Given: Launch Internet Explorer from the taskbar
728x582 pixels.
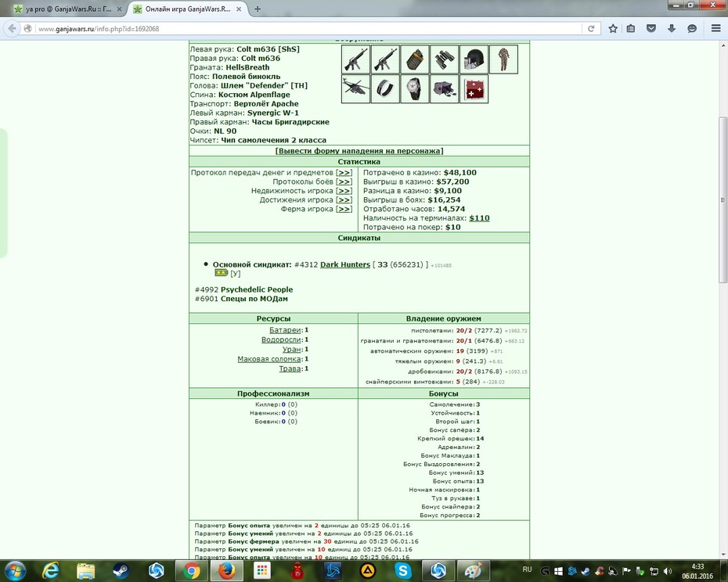Looking at the screenshot, I should [50, 570].
